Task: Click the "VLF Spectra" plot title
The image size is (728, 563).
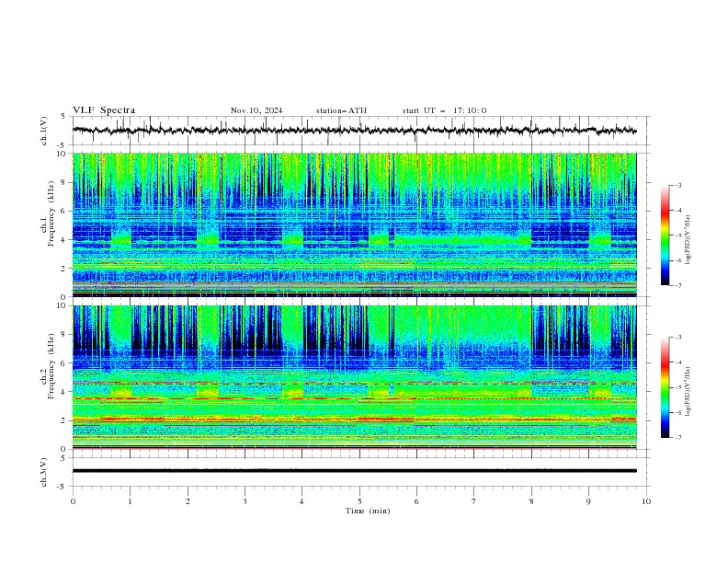Action: click(x=104, y=110)
